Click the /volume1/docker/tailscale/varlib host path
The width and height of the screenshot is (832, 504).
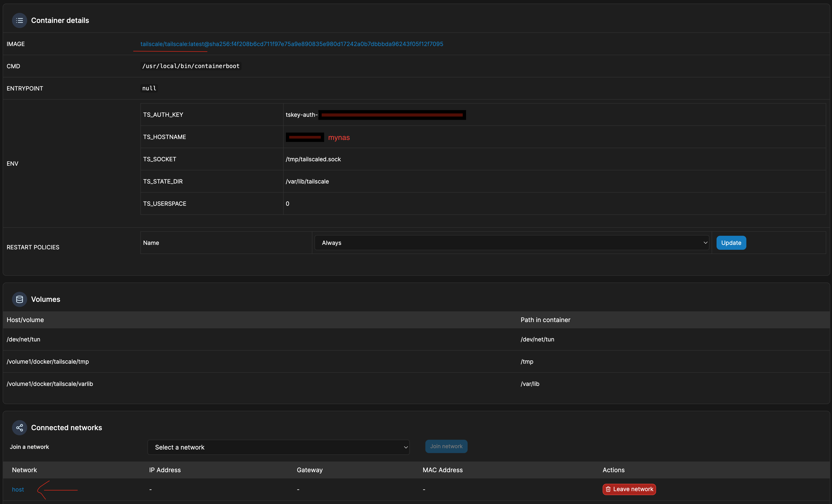pyautogui.click(x=50, y=384)
